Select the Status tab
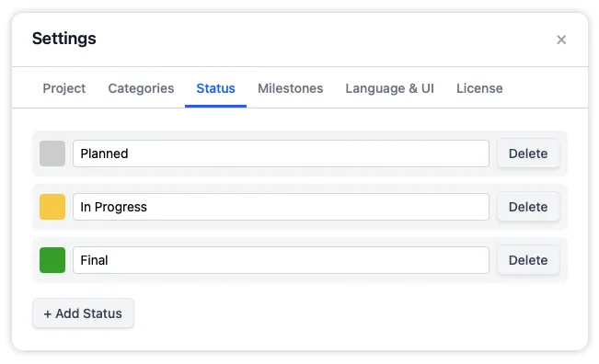 click(215, 88)
